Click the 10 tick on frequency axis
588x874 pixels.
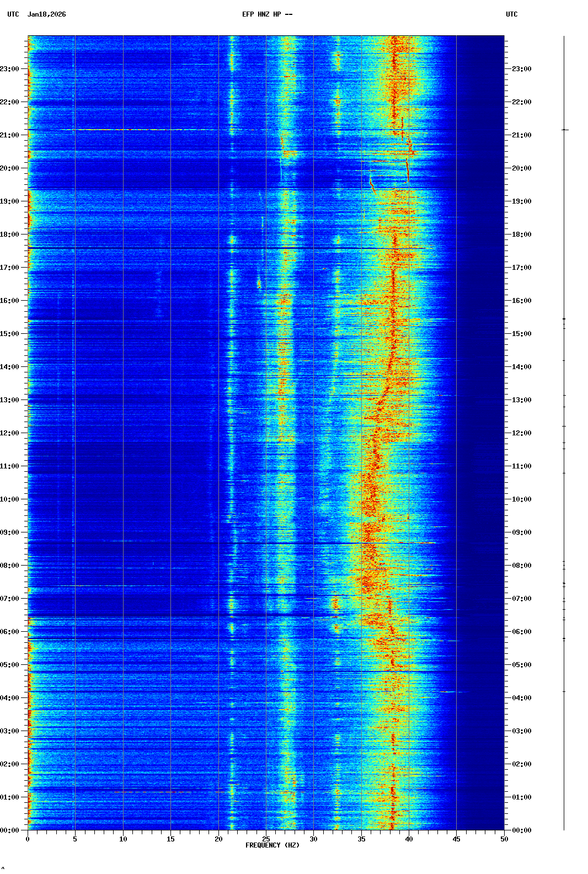(123, 839)
